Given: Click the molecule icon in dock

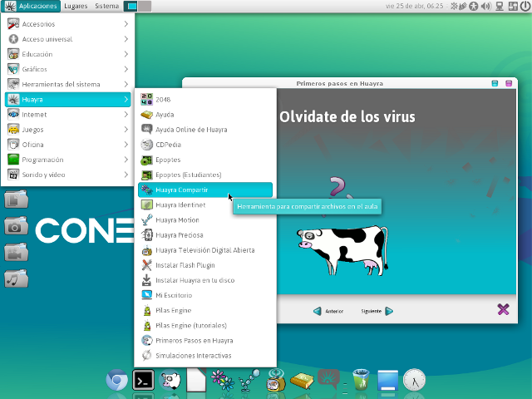Looking at the screenshot, I should (249, 380).
